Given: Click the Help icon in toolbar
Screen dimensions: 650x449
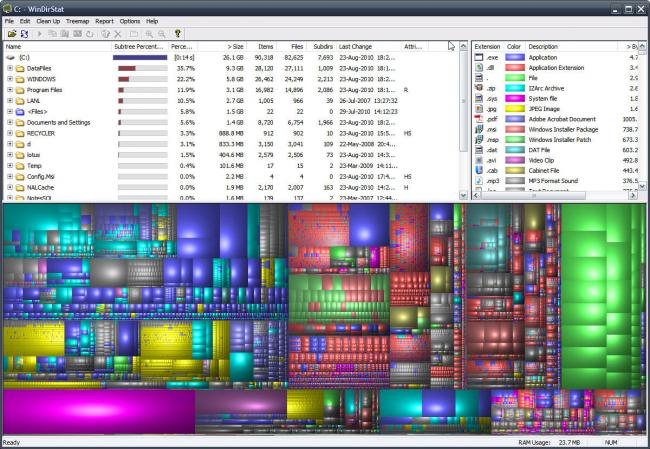Looking at the screenshot, I should coord(178,33).
